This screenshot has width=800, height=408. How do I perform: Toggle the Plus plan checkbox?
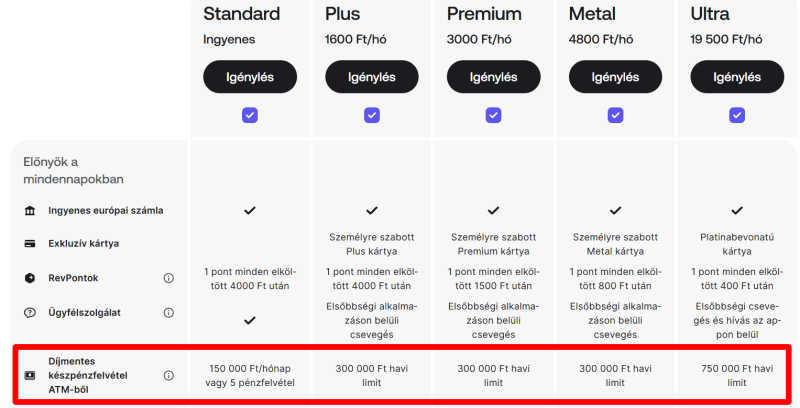point(371,115)
